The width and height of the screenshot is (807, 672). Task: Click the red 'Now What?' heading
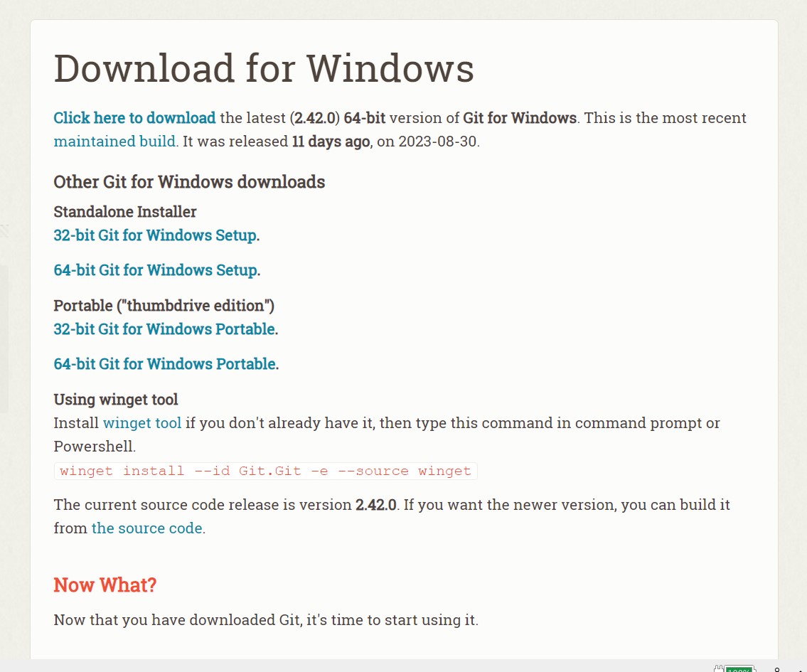[x=105, y=585]
